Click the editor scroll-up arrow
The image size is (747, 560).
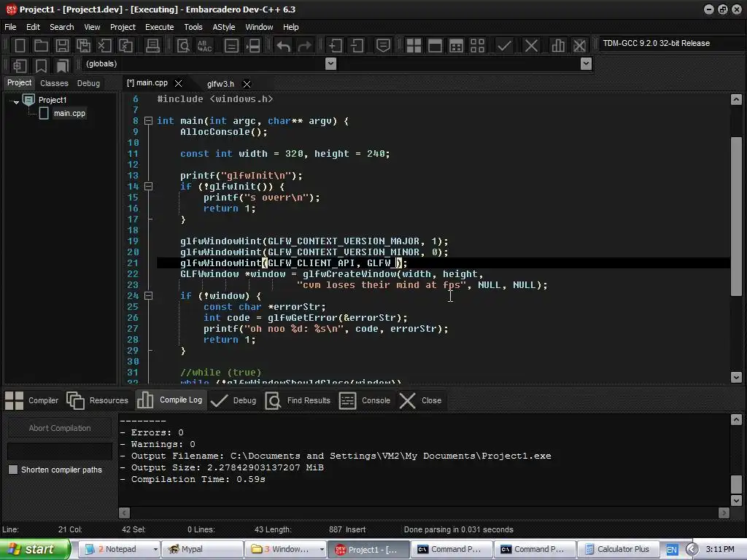coord(736,99)
